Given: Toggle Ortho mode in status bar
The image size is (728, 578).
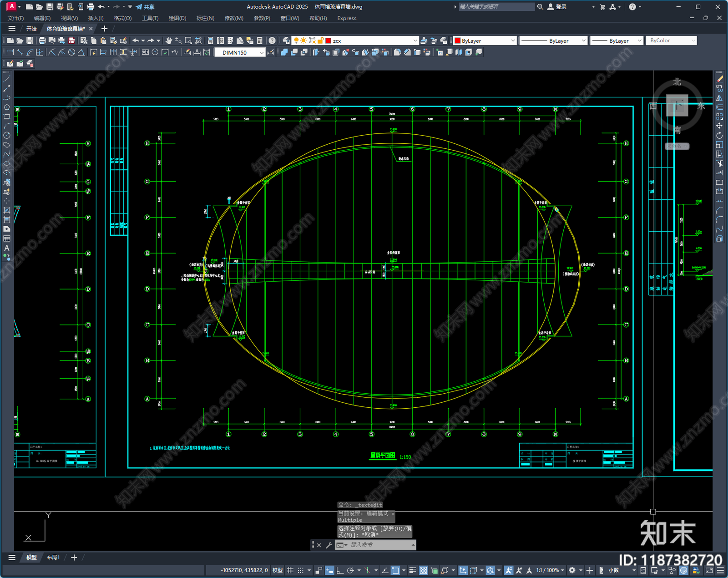Looking at the screenshot, I should pyautogui.click(x=340, y=570).
